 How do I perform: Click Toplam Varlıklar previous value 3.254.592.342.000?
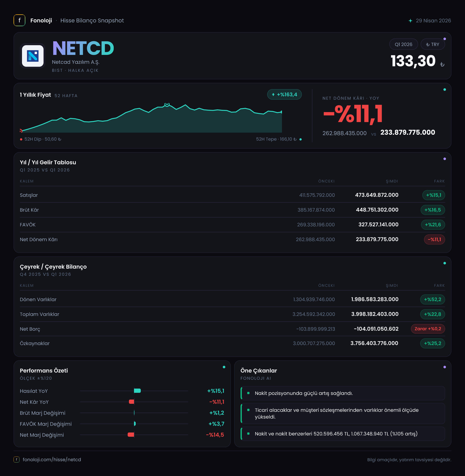pos(314,314)
